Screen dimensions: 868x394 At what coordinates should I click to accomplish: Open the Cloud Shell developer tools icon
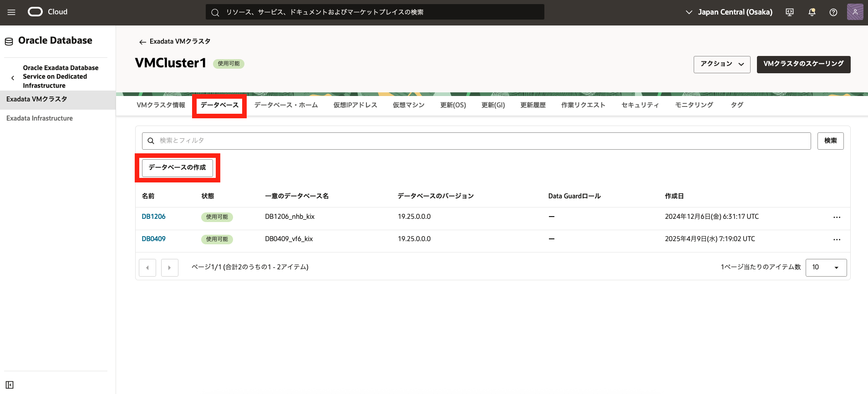point(790,12)
